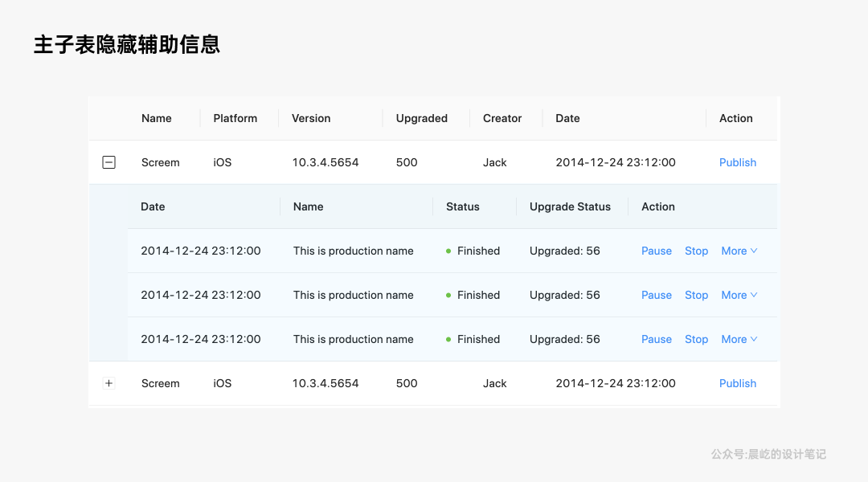Click Publish link in first Screem row

click(x=737, y=162)
